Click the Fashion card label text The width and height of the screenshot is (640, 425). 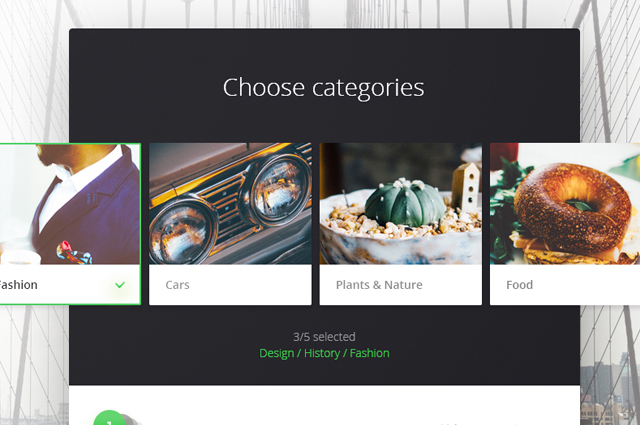pos(18,285)
